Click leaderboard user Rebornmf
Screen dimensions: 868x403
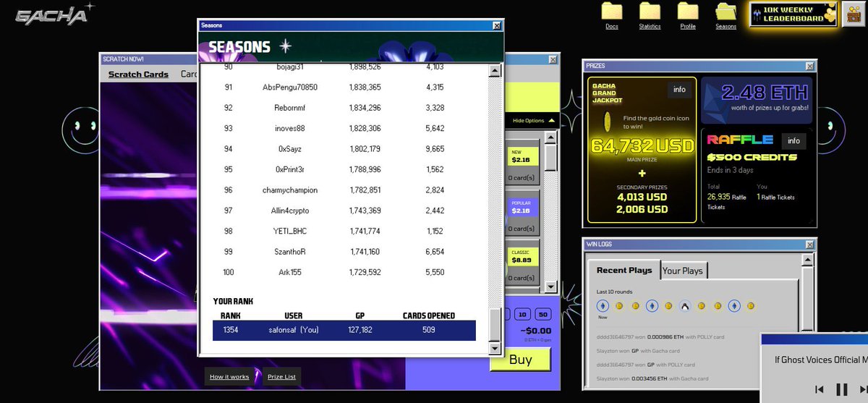coord(289,108)
